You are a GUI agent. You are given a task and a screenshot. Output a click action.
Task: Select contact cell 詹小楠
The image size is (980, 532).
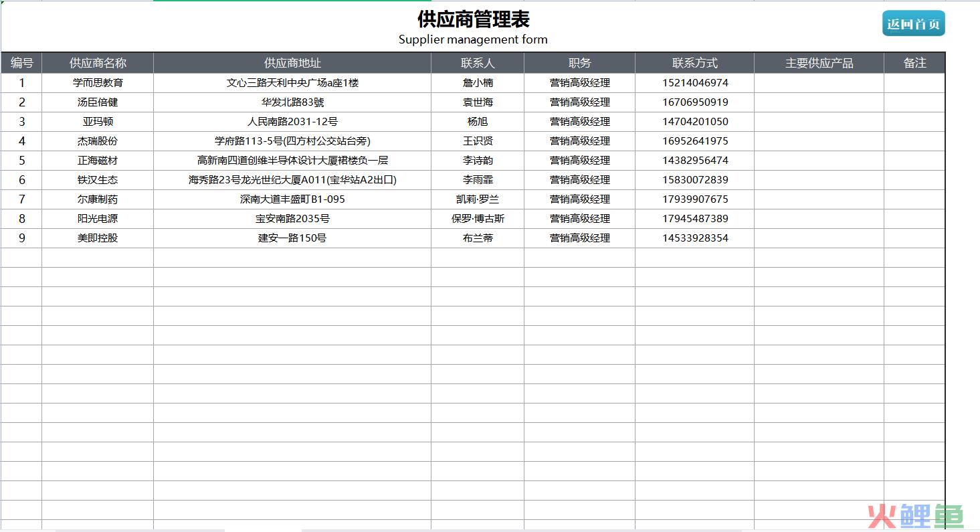coord(478,83)
